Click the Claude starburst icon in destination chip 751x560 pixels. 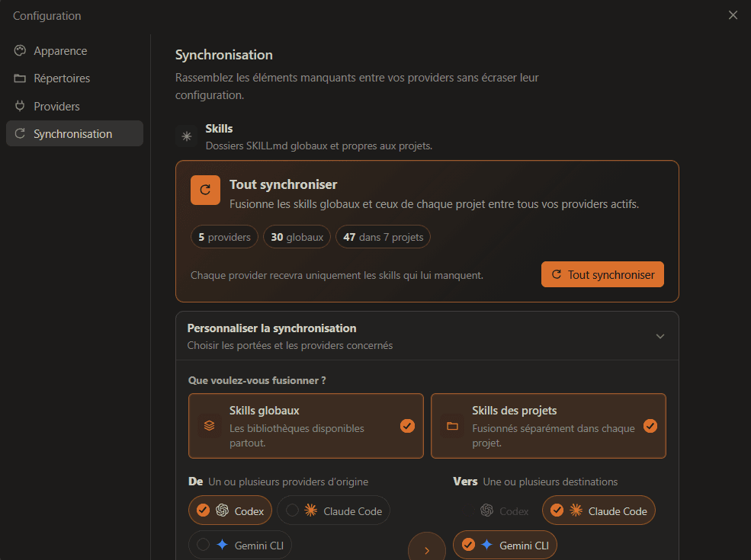tap(576, 510)
